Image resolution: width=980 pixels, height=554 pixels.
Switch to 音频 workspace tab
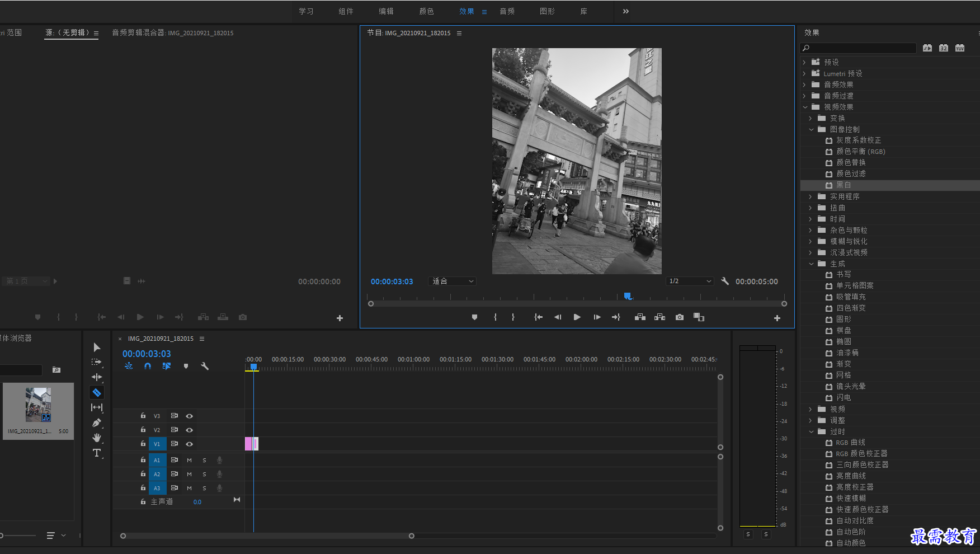point(507,11)
